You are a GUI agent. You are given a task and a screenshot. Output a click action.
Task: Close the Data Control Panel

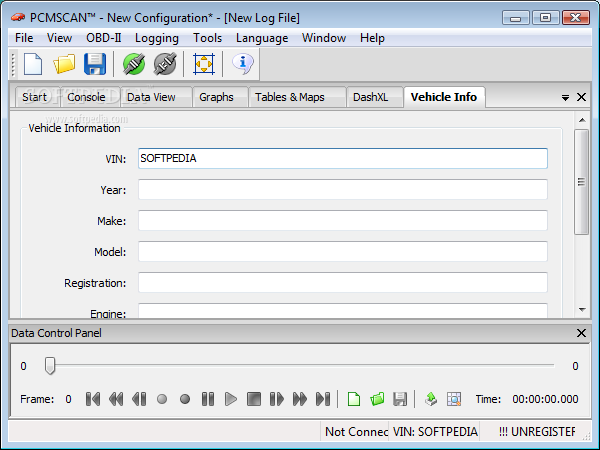(x=581, y=333)
